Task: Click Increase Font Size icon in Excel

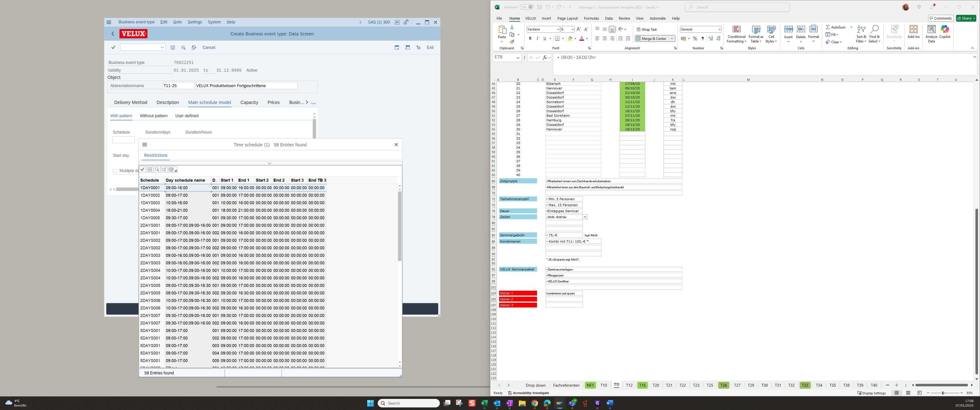Action: 579,29
